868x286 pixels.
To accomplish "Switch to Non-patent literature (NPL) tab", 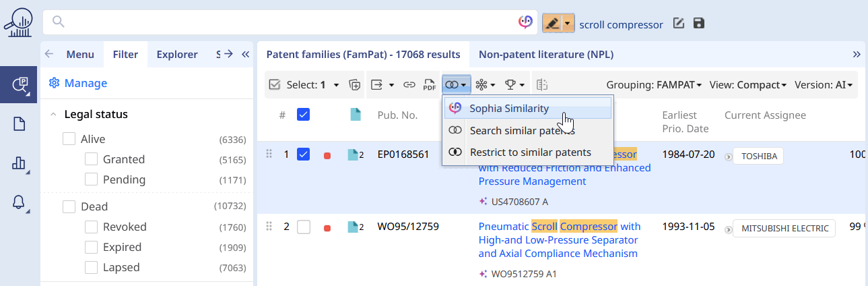I will pos(546,54).
